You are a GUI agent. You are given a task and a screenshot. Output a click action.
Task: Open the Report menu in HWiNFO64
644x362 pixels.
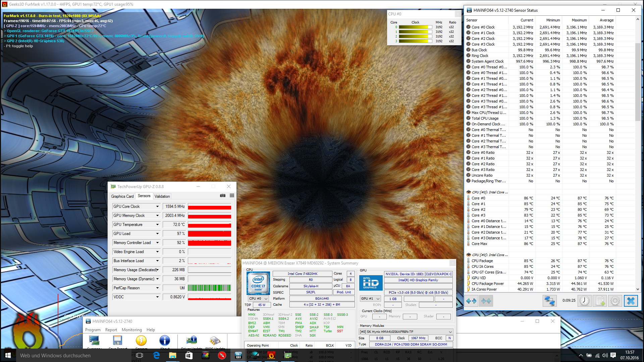[x=111, y=330]
